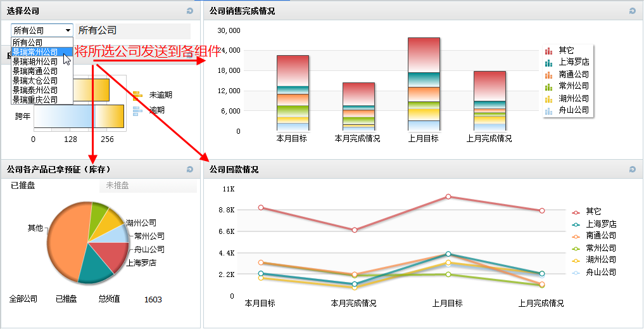Refresh the 公司各产品已拿预证（库存） panel

click(x=190, y=169)
